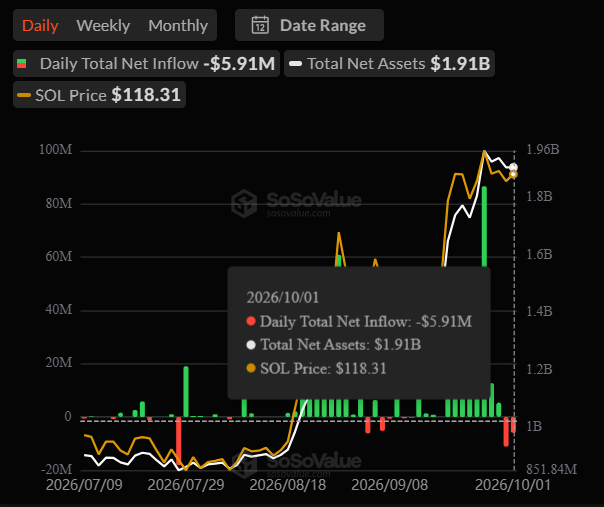
Task: Click tooltip Daily Total Net Inflow: -$5.91M
Action: tap(359, 321)
